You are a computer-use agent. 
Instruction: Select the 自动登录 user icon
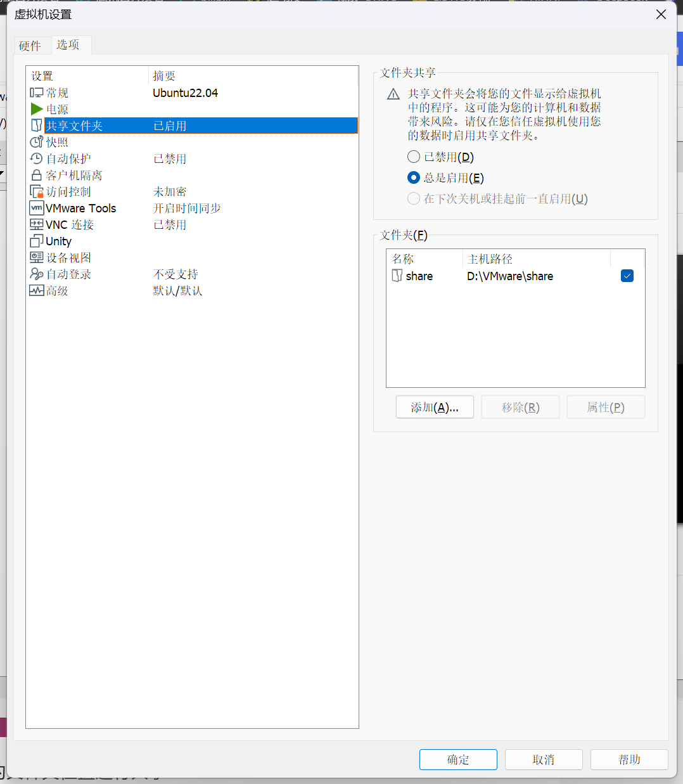[x=37, y=274]
